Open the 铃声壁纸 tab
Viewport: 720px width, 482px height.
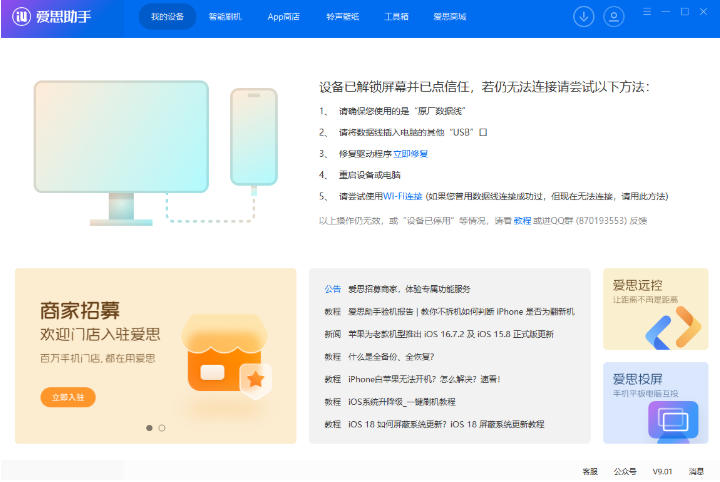pos(343,17)
